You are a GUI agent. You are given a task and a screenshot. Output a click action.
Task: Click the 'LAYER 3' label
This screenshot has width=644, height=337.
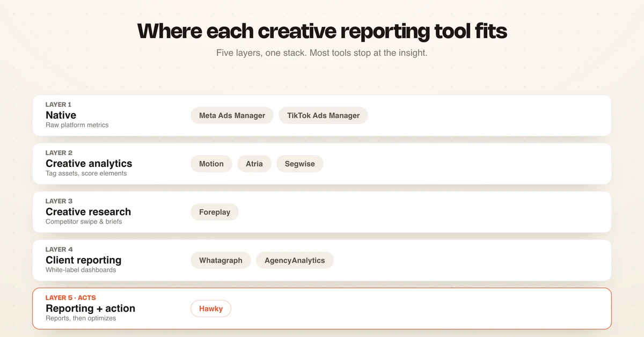point(59,201)
